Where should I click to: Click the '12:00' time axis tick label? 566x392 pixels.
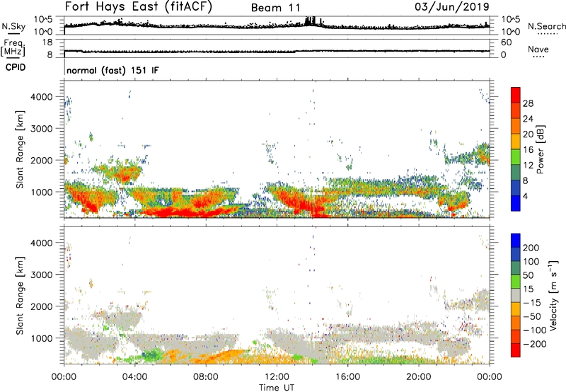pos(277,377)
